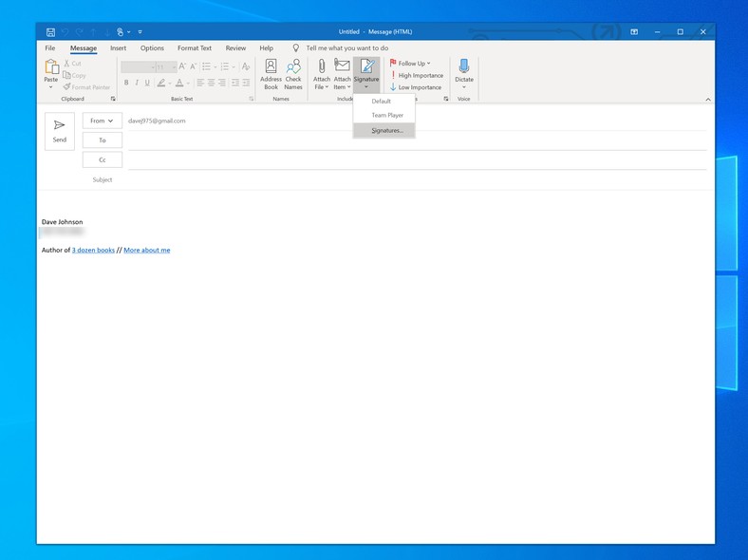Screen dimensions: 748x560
Task: Collapse the Signature dropdown button
Action: point(365,74)
